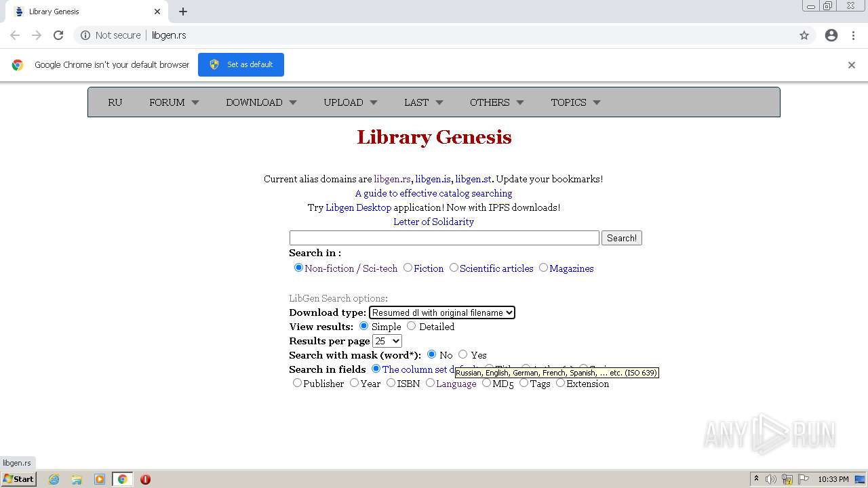Show hidden tray icons arrow
Viewport: 868px width, 488px height.
click(x=756, y=479)
